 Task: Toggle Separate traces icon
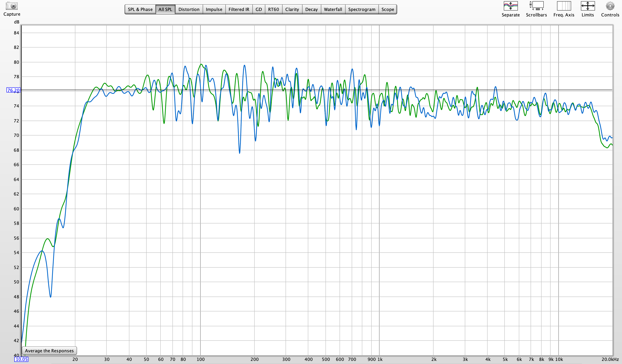click(x=510, y=6)
